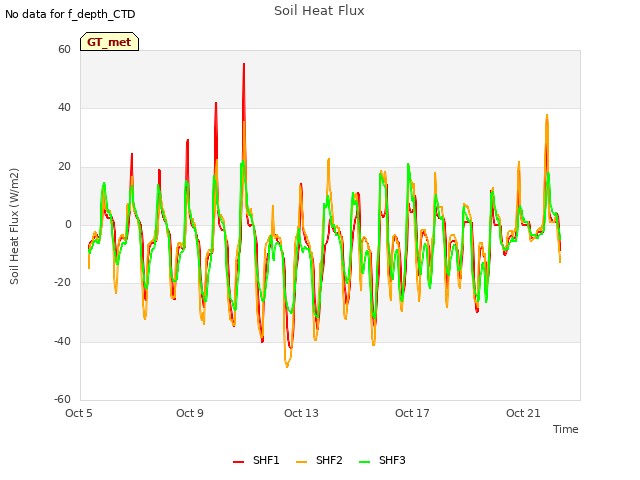Click the Oct 13 x-axis label
Viewport: 640px width, 480px height.
(x=301, y=413)
